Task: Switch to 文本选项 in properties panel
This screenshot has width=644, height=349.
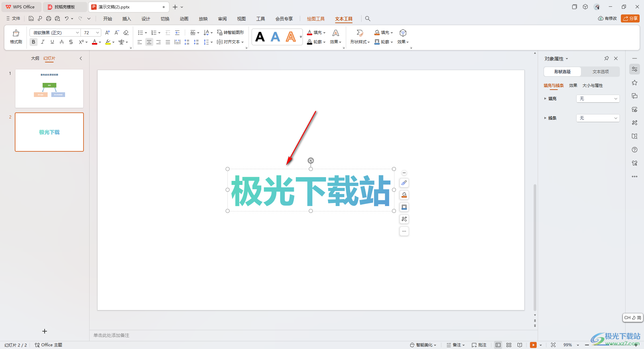Action: click(x=600, y=72)
